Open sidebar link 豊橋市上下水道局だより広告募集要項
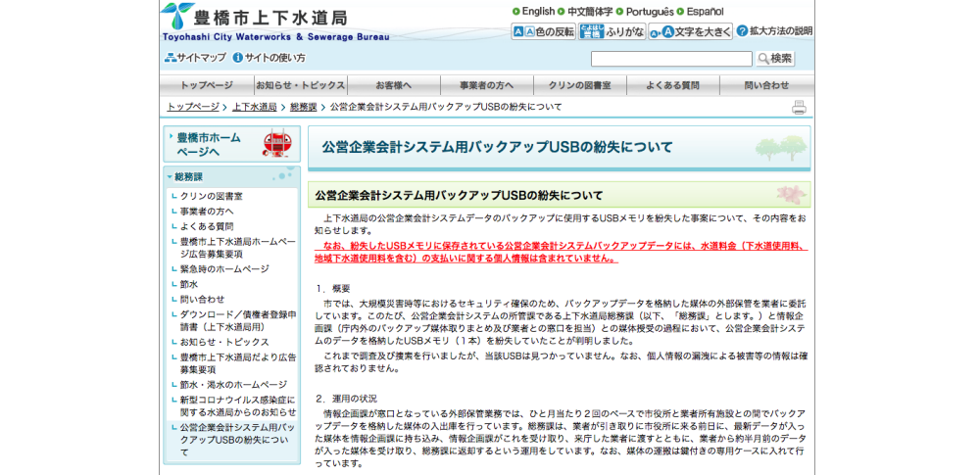980x475 pixels. point(238,363)
